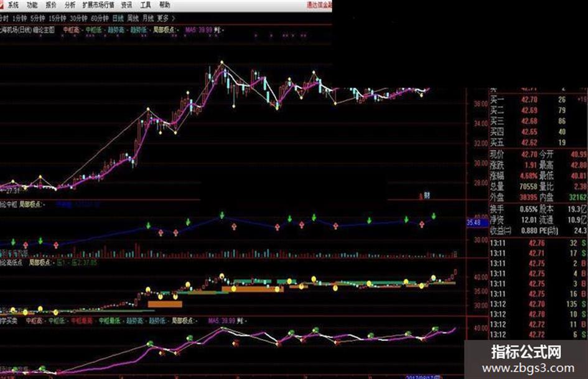Open the 功能 menu
588x379 pixels.
pyautogui.click(x=32, y=5)
